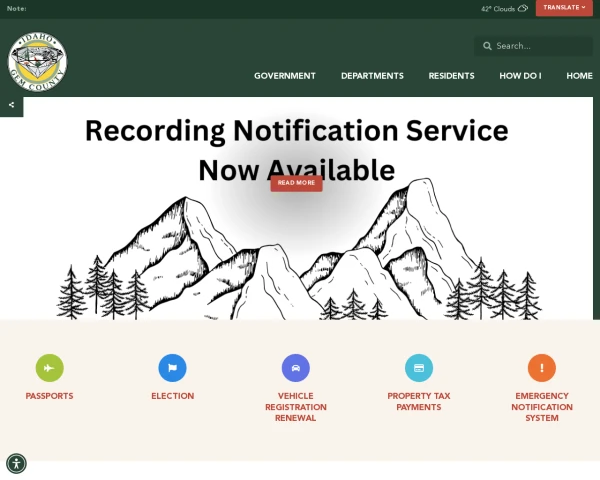The height and width of the screenshot is (480, 600).
Task: Open the Residents menu
Action: 452,76
